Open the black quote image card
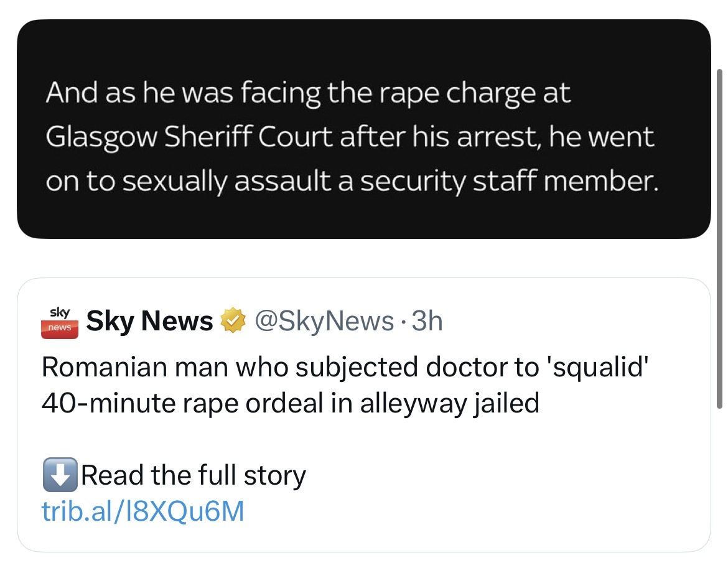Screen dimensions: 728x568 [x=363, y=129]
